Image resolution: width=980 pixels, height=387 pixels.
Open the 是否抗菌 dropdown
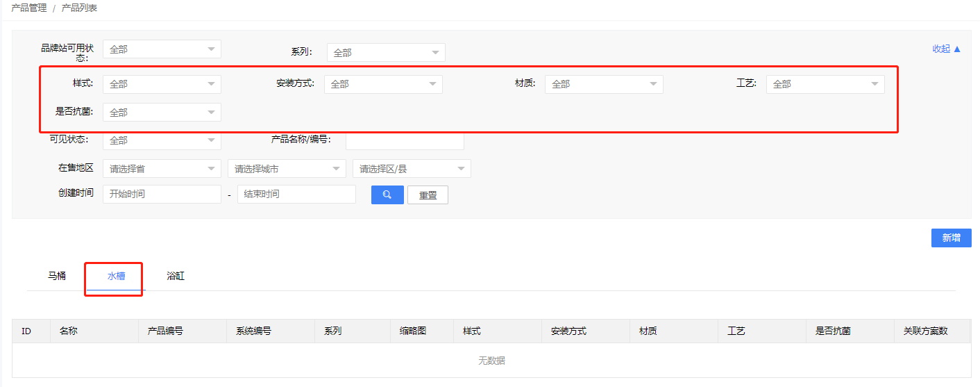(162, 113)
